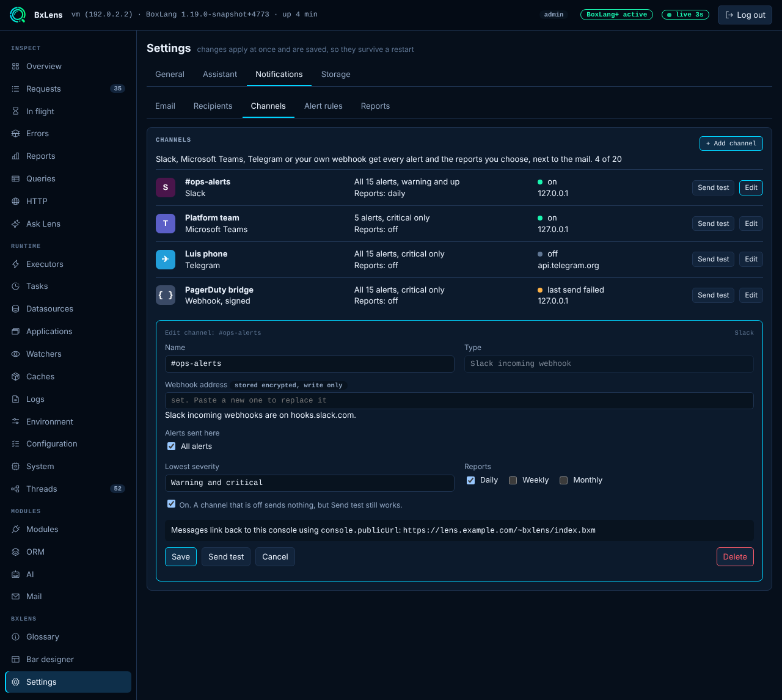The image size is (782, 700).
Task: Click the Slack channel icon for #ops-alerts
Action: tap(166, 188)
